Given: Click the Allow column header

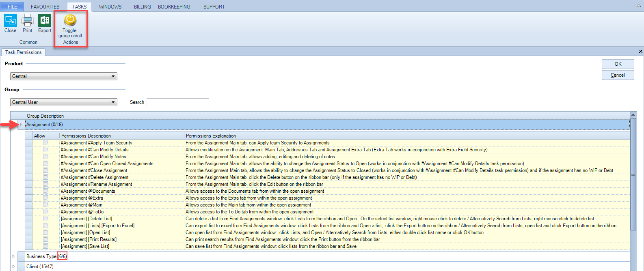Looking at the screenshot, I should [x=45, y=136].
